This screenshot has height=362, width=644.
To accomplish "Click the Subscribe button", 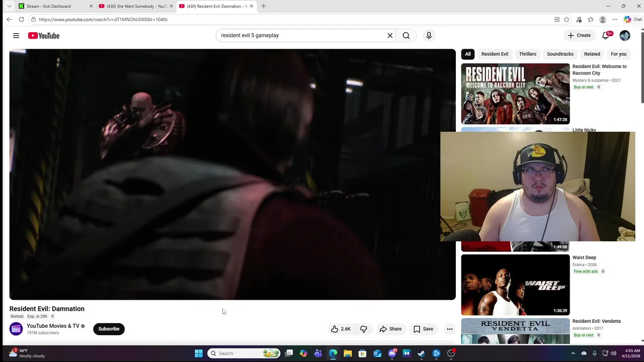I will click(109, 329).
